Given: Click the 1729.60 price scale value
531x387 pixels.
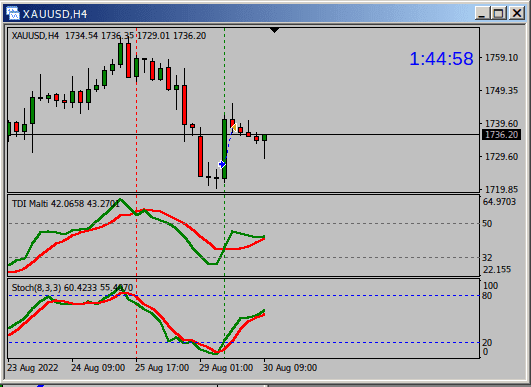Looking at the screenshot, I should coord(501,157).
